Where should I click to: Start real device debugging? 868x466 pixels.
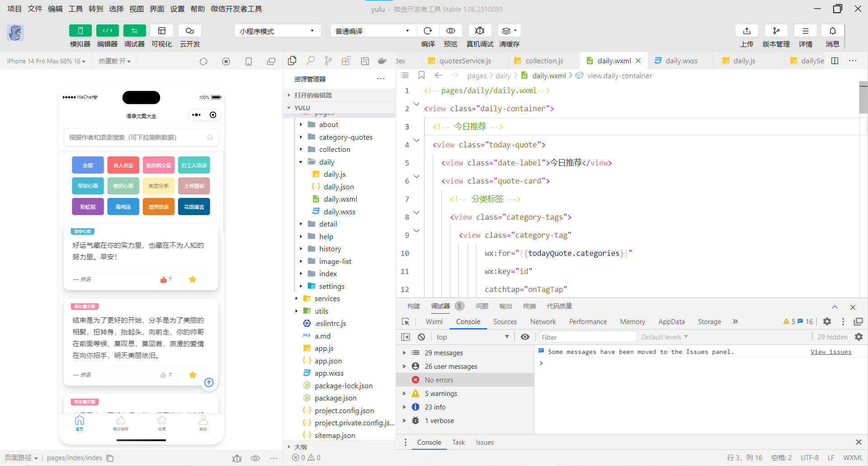tap(480, 31)
